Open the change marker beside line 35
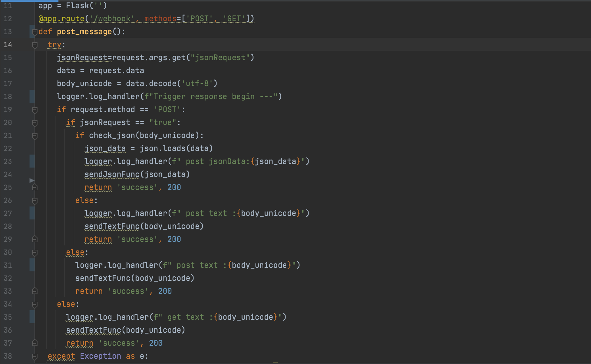Screen dimensions: 591x364 click(x=32, y=317)
